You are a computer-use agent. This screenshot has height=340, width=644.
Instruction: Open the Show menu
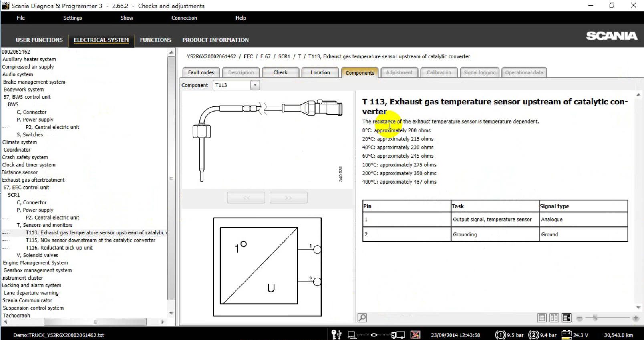pos(127,18)
